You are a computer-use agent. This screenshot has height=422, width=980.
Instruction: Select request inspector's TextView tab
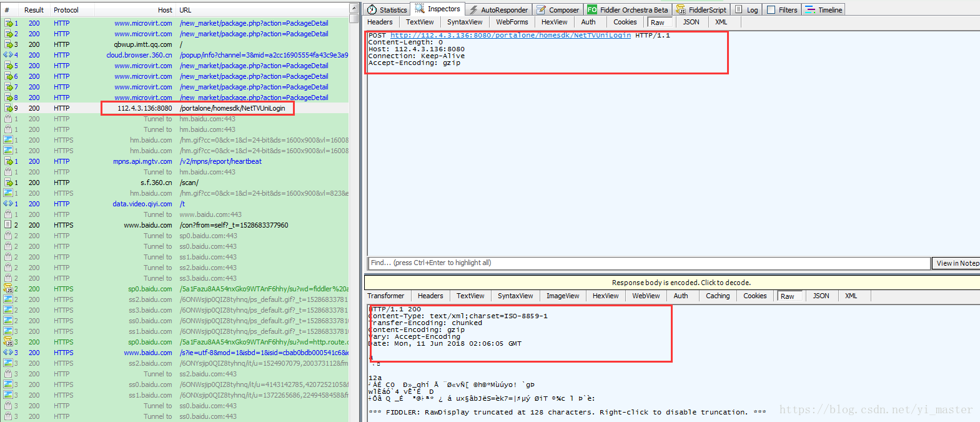click(420, 22)
